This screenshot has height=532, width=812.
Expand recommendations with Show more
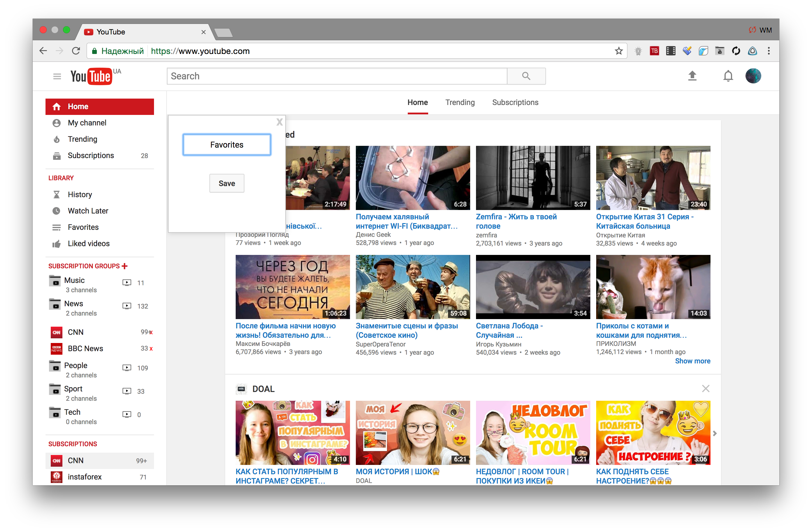point(693,361)
